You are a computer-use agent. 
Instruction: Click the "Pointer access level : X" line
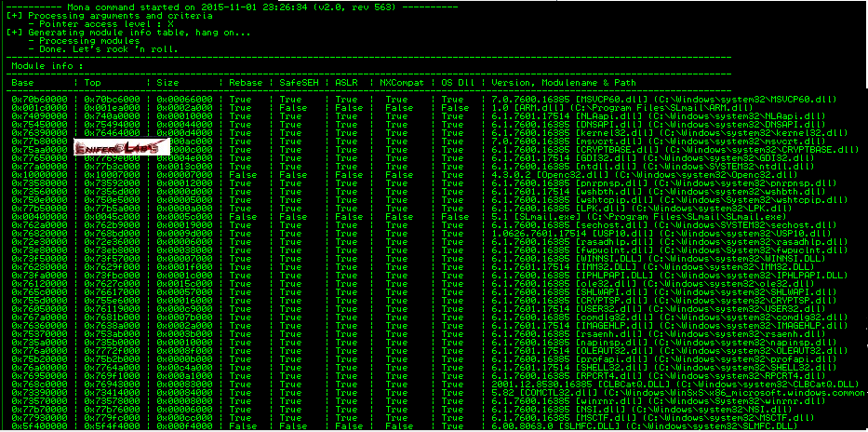pyautogui.click(x=100, y=24)
